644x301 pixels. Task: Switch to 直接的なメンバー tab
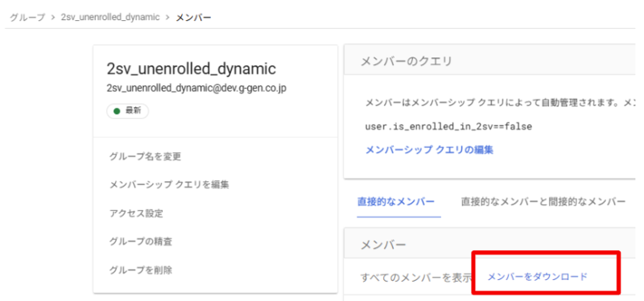coord(396,202)
